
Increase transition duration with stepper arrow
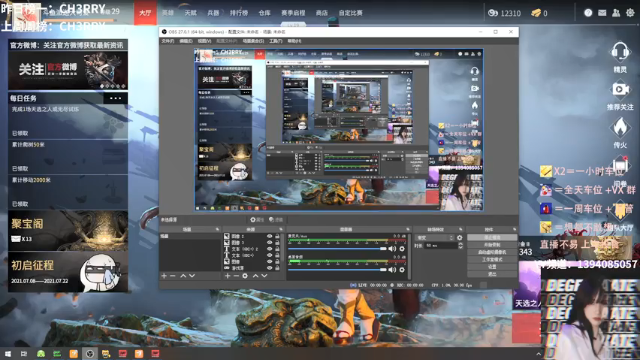point(460,244)
